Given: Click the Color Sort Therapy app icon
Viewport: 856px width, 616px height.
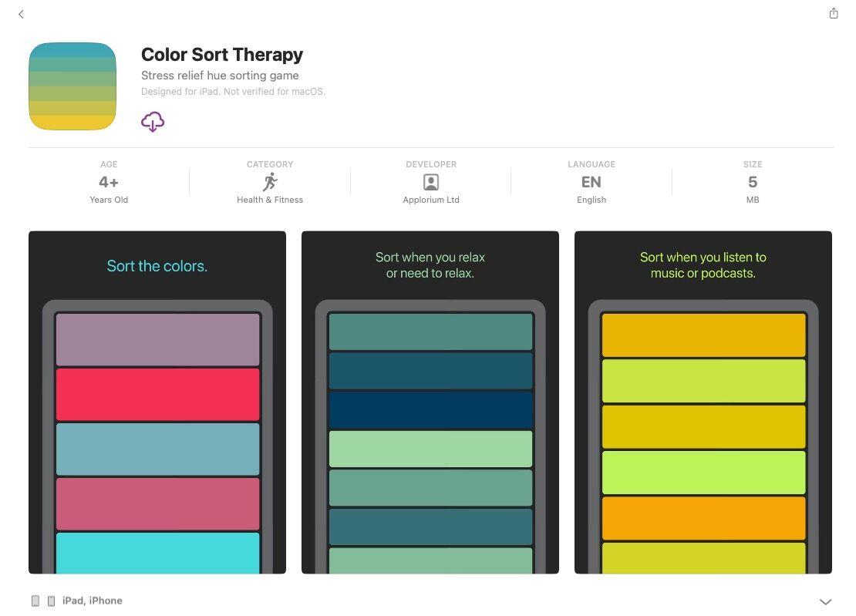Looking at the screenshot, I should pyautogui.click(x=72, y=86).
